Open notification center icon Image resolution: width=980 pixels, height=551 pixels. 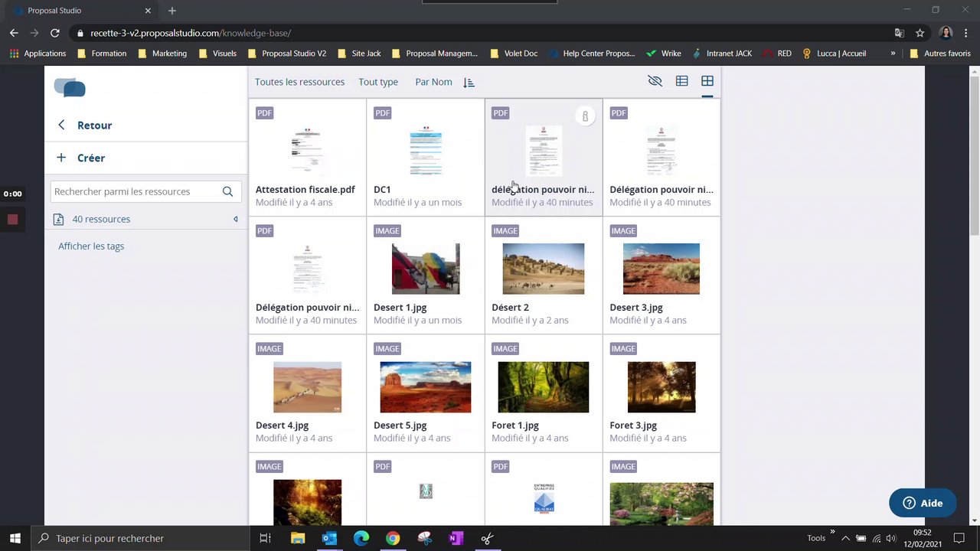coord(959,538)
